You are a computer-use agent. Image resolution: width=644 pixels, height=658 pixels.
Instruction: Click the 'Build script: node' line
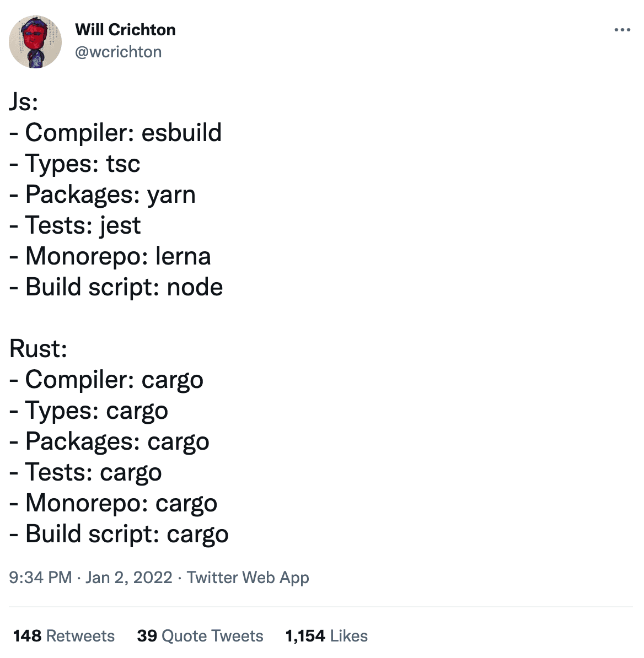click(x=116, y=287)
